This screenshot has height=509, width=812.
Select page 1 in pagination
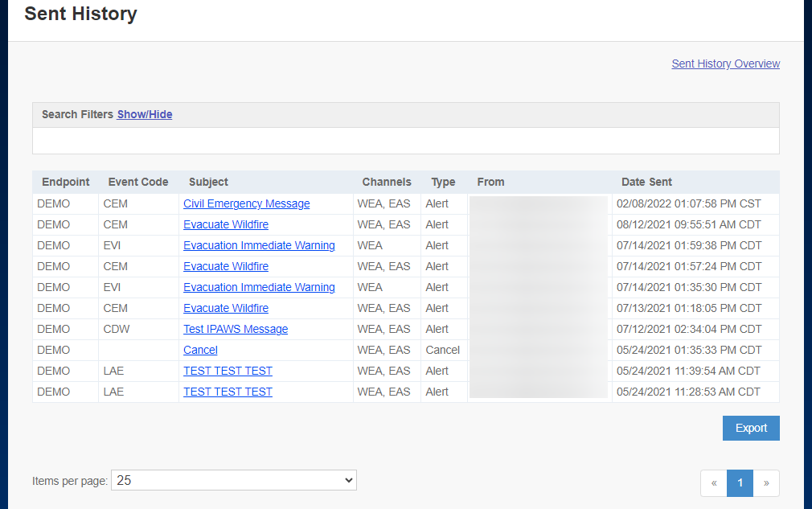click(740, 483)
